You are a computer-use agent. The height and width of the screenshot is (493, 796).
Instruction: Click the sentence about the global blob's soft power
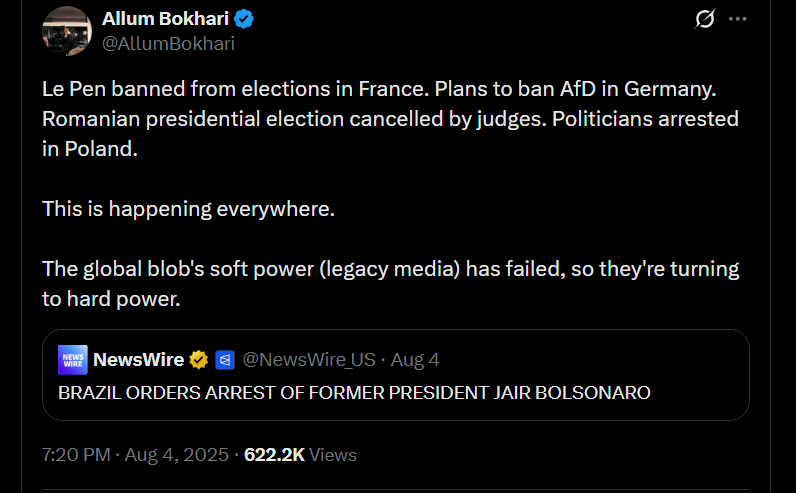[x=390, y=284]
